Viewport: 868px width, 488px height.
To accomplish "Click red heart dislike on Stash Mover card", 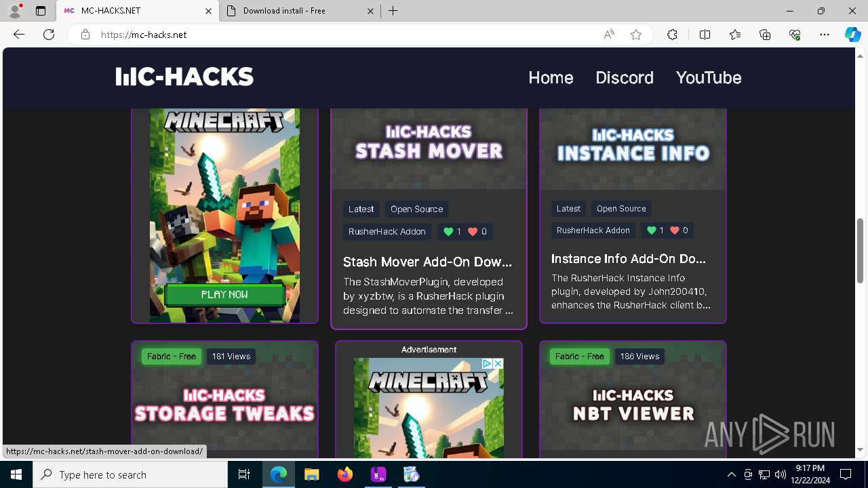I will tap(473, 232).
